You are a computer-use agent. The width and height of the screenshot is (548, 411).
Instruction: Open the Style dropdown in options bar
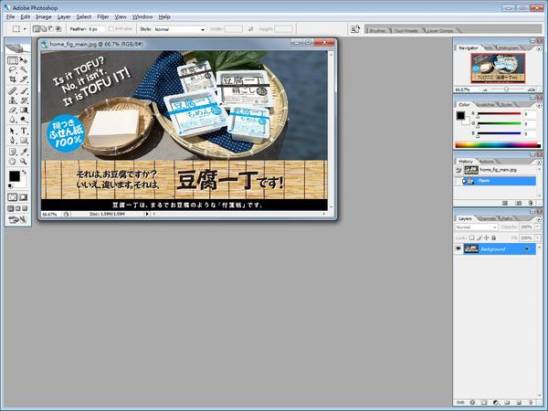(179, 29)
